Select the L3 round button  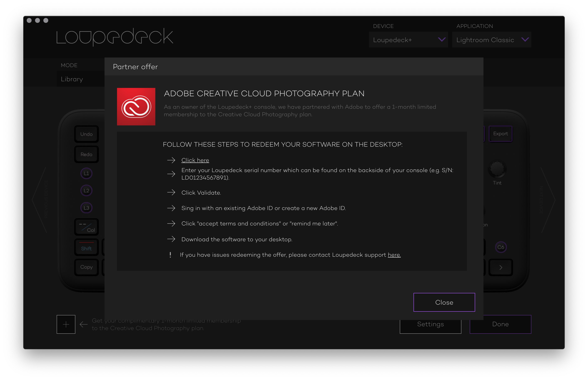point(86,208)
